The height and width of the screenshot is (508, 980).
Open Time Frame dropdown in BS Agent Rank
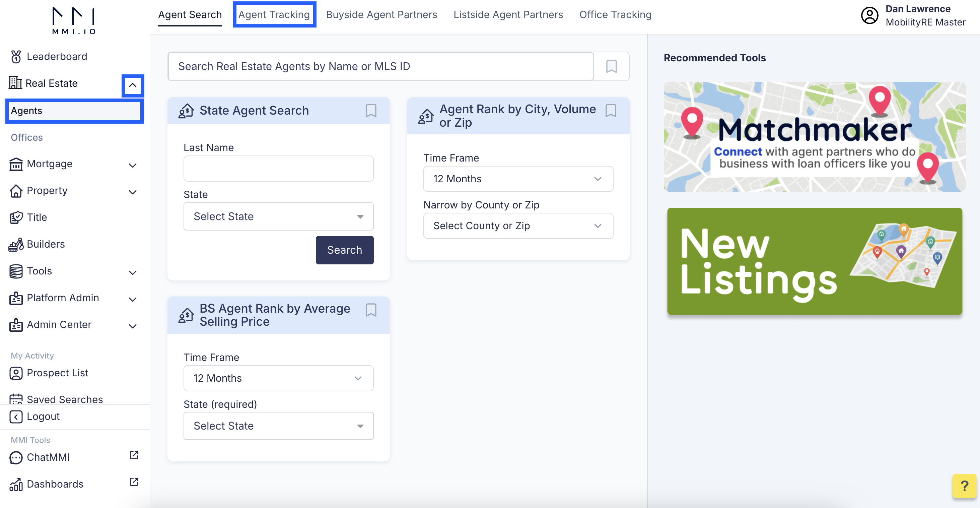(x=278, y=378)
